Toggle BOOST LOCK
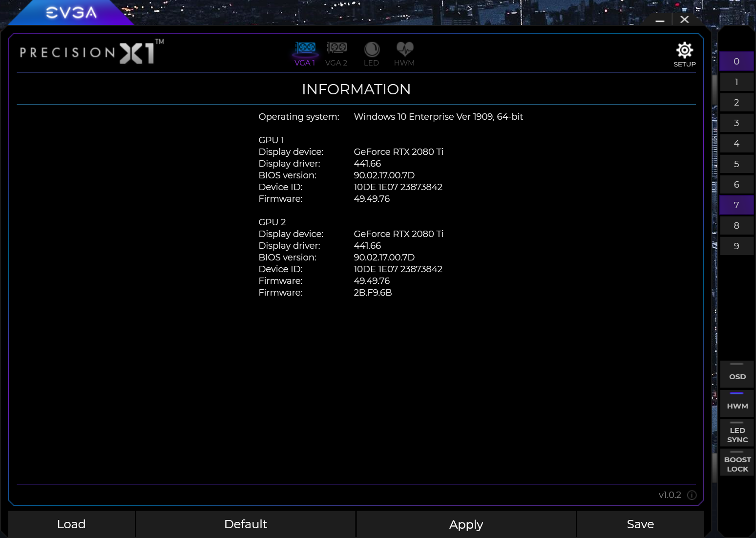The width and height of the screenshot is (756, 538). tap(737, 462)
